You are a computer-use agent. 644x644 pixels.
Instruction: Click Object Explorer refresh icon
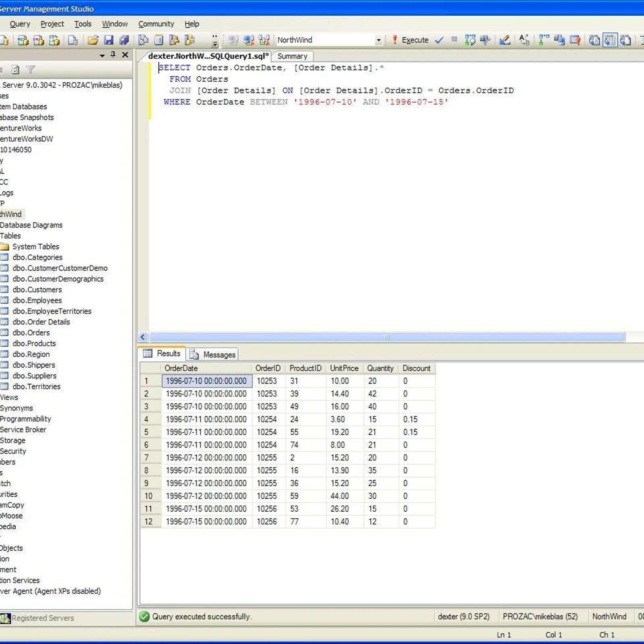coord(15,70)
